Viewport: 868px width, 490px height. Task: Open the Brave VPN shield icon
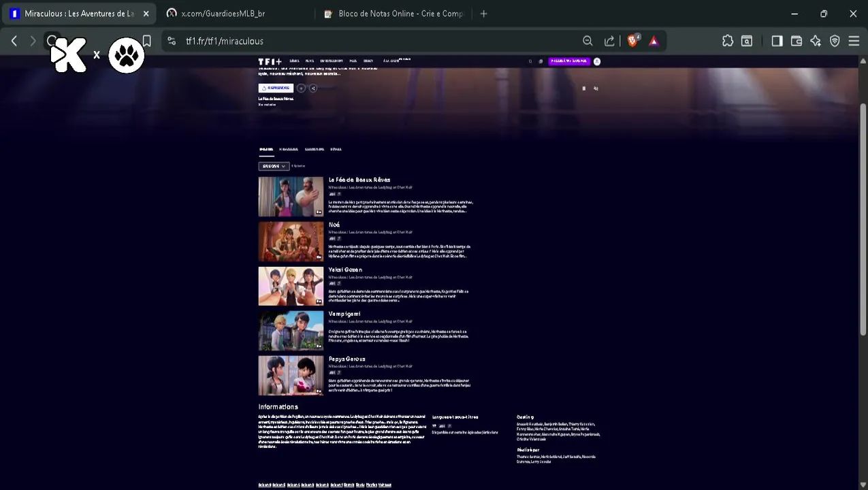pos(835,41)
